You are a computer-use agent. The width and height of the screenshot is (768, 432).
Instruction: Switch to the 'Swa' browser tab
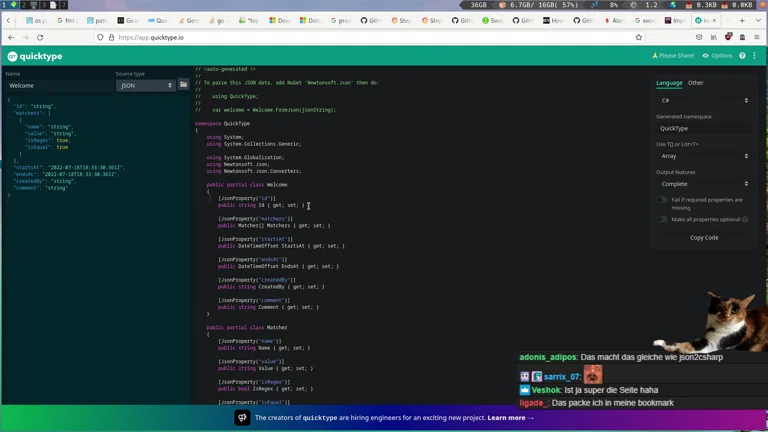pos(492,21)
